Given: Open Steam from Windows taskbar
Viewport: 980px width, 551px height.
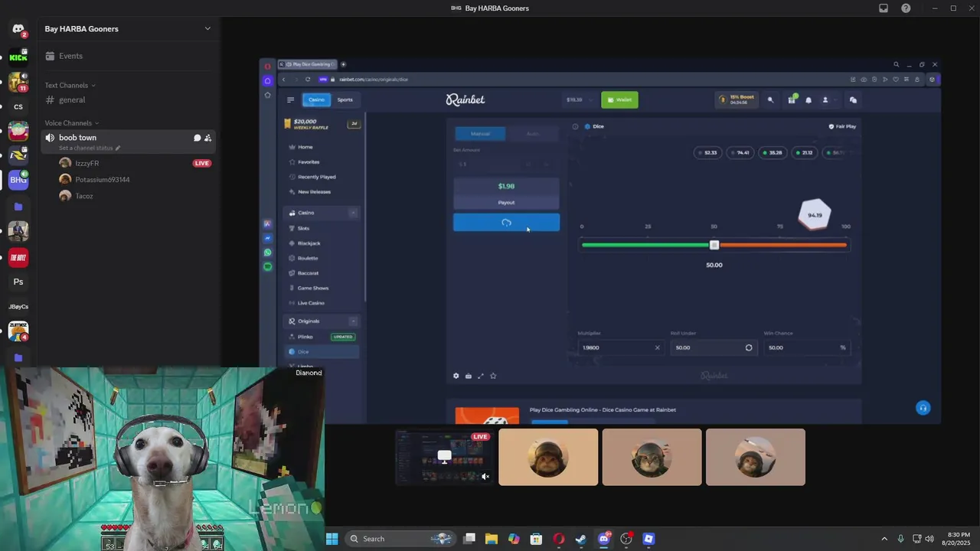Looking at the screenshot, I should (581, 539).
